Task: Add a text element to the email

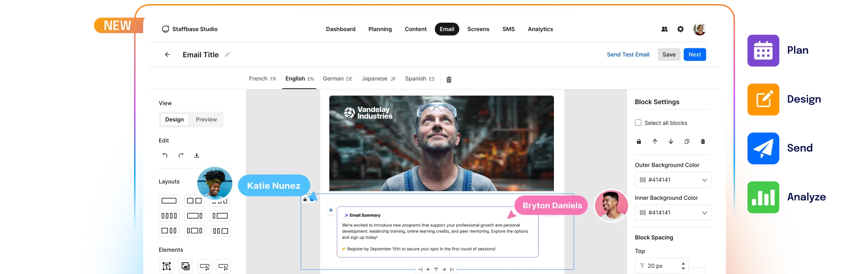Action: (167, 266)
